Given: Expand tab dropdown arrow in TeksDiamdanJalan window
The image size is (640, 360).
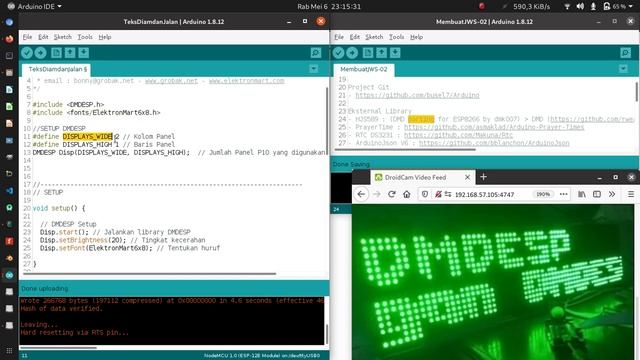Looking at the screenshot, I should coord(313,69).
